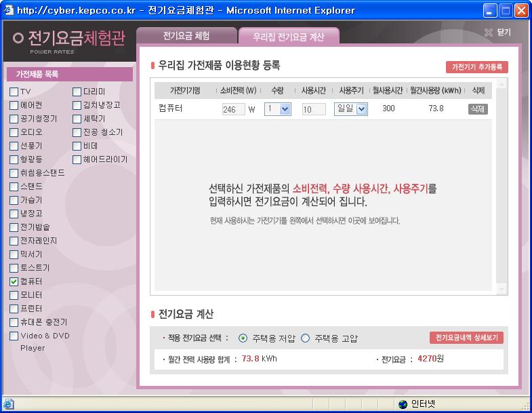Open the 수량 quantity dropdown
Viewport: 532px width, 413px height.
(278, 109)
